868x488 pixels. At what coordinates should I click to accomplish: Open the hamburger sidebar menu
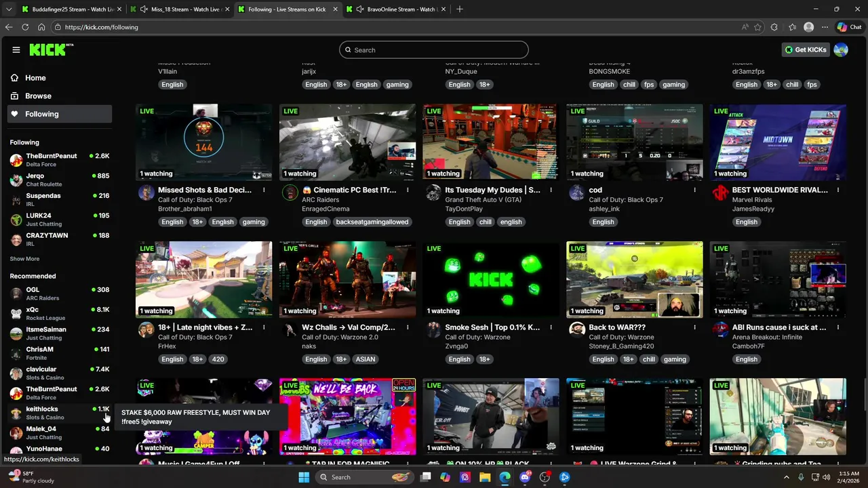[x=16, y=49]
